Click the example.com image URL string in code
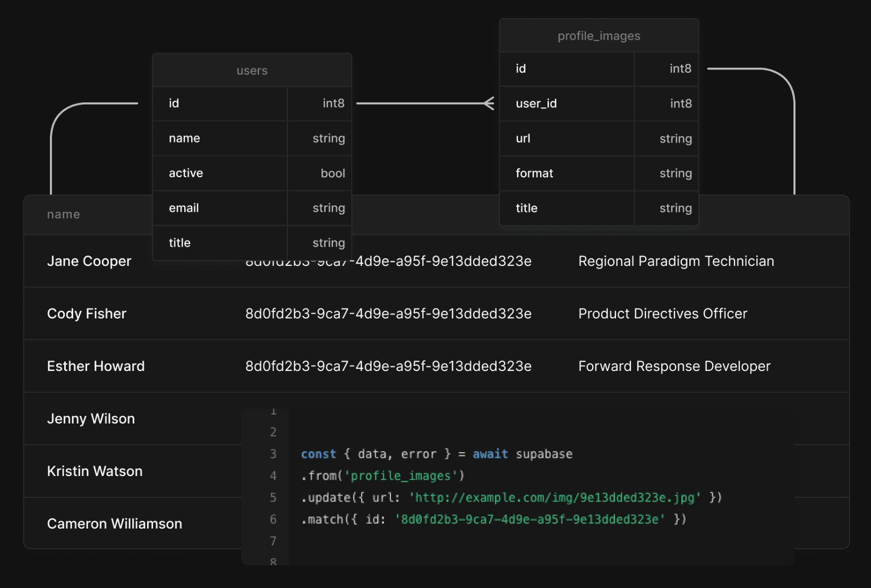Screen dimensions: 871x588 [554, 498]
